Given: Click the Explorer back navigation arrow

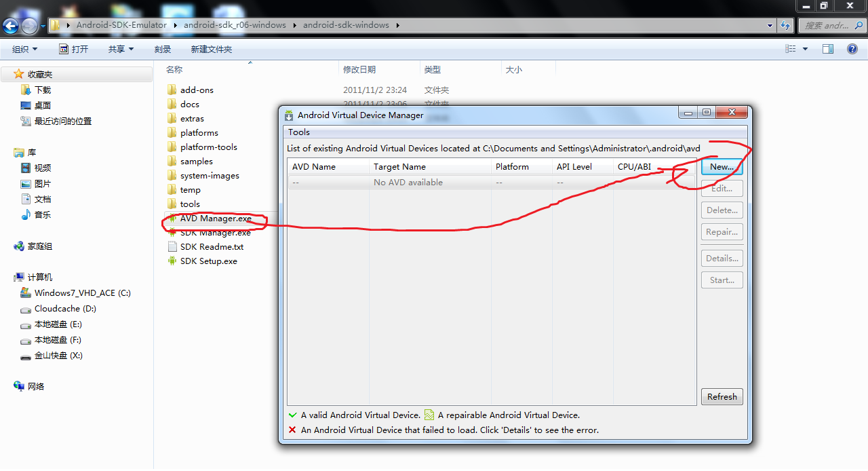Looking at the screenshot, I should pos(11,26).
